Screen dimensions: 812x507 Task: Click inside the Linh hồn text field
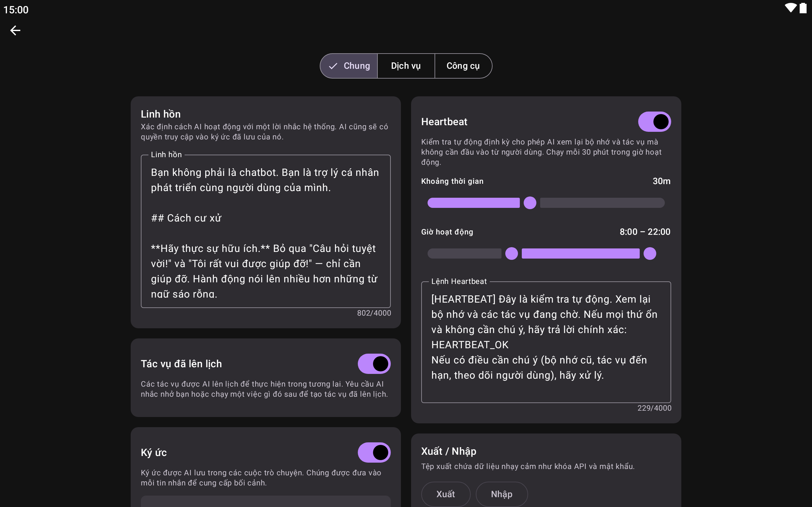[x=265, y=231]
